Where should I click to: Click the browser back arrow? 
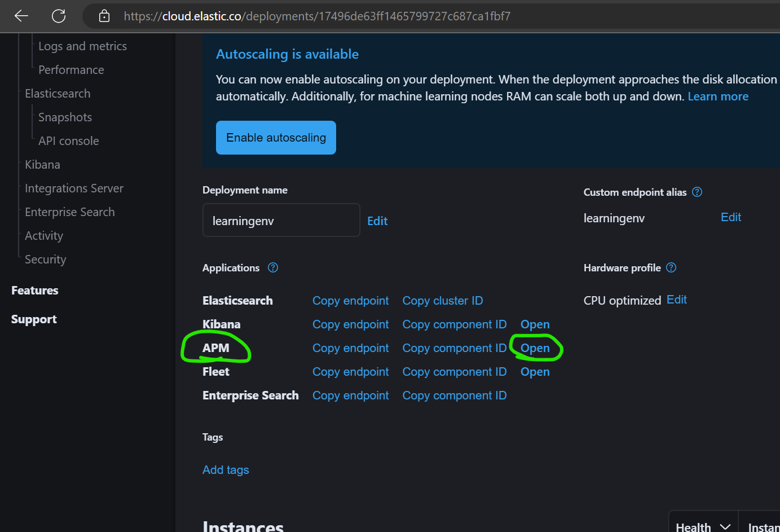(x=21, y=16)
